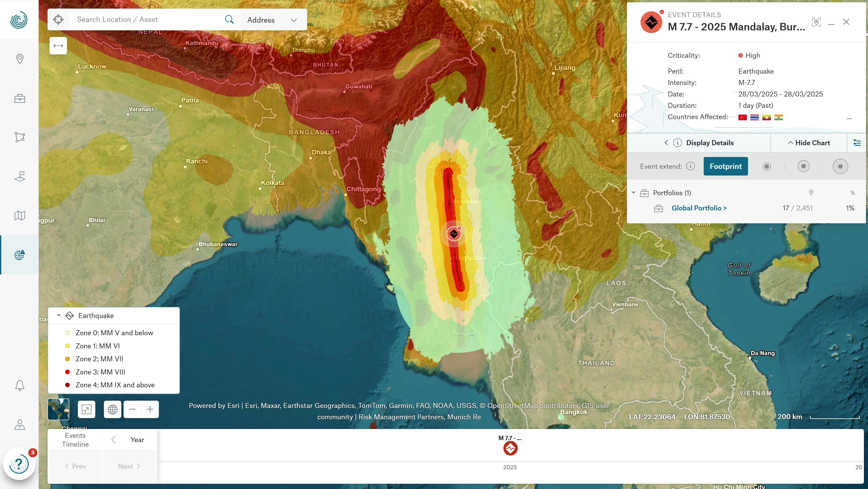
Task: Click Zone 1: MM VI yellow swatch
Action: 67,346
